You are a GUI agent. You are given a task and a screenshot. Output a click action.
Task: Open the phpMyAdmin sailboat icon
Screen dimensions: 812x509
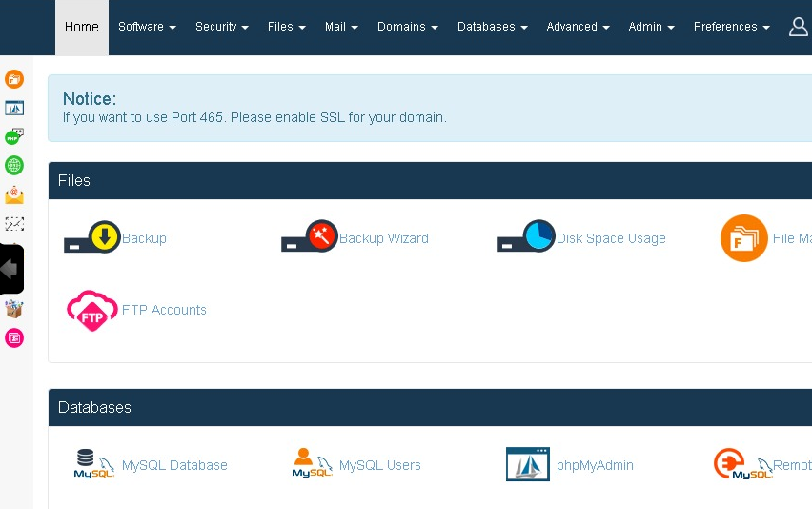(527, 464)
